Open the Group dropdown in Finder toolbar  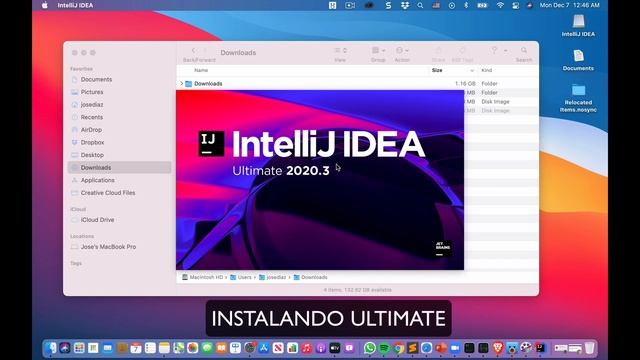click(378, 51)
